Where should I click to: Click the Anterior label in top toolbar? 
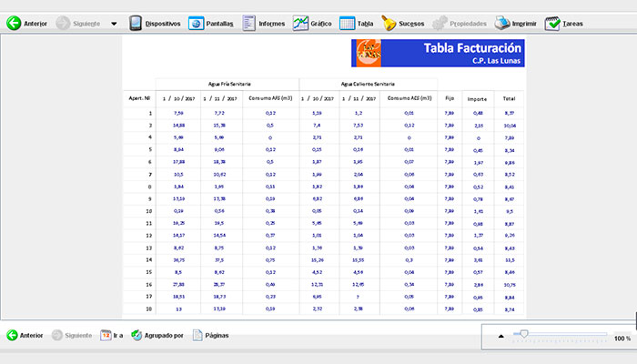click(x=35, y=24)
